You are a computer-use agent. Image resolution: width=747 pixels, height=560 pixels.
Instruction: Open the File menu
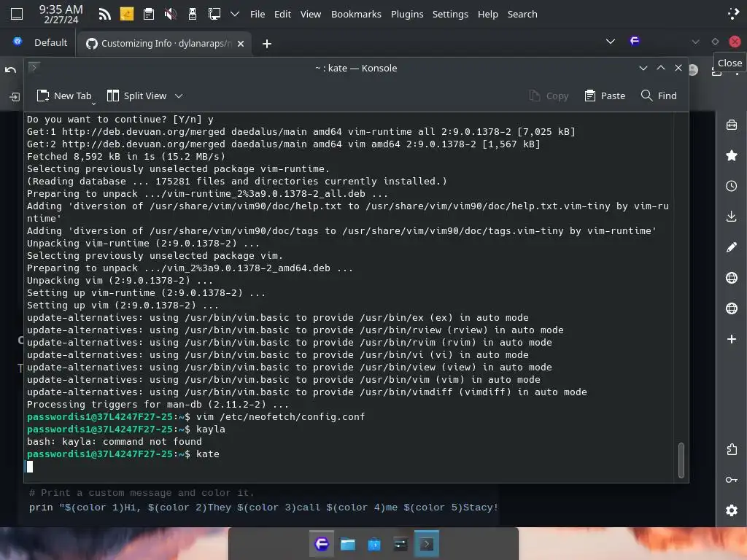[x=258, y=15]
